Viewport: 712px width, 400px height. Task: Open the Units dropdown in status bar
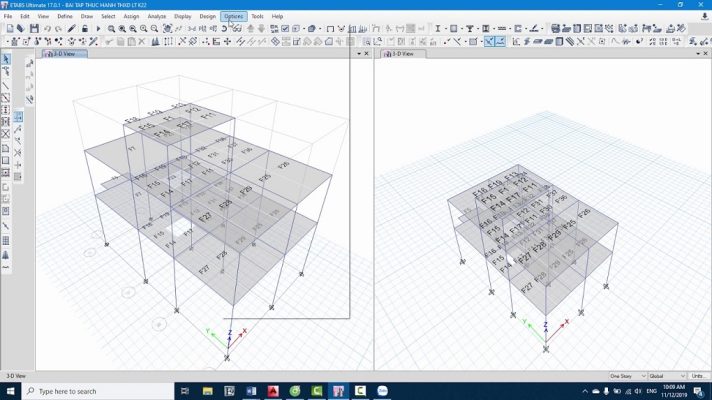697,376
